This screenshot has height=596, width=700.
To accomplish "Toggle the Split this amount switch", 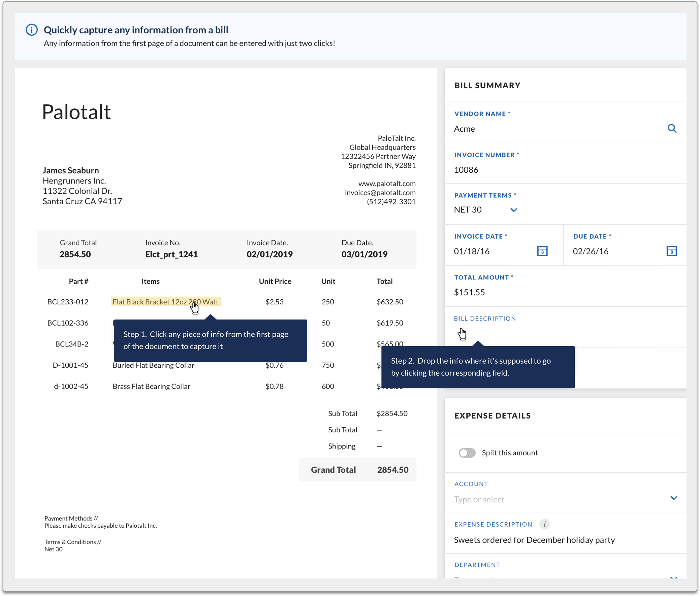I will [467, 453].
